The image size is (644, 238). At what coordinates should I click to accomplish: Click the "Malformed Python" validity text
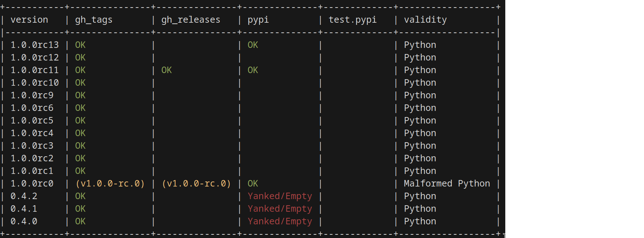click(x=447, y=184)
